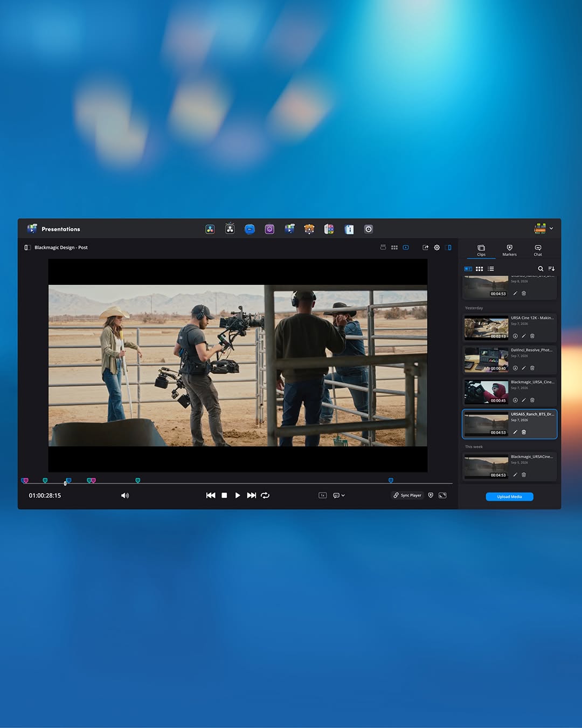Play the video
Viewport: 582px width, 728px height.
pos(238,495)
